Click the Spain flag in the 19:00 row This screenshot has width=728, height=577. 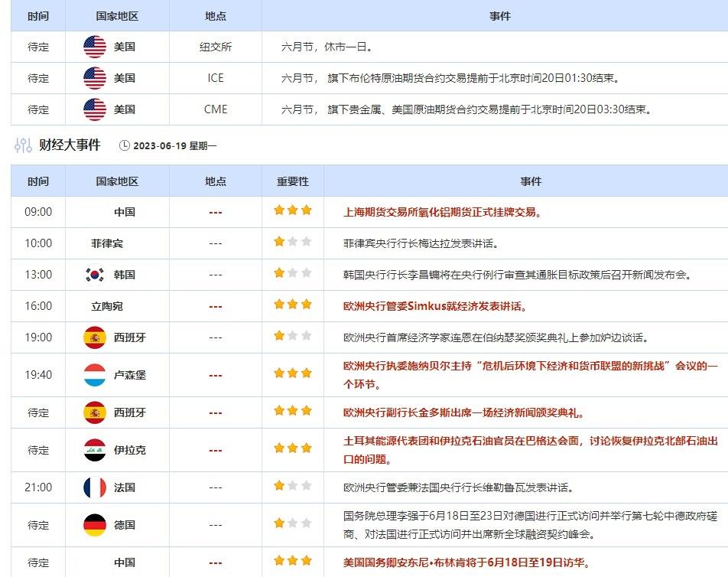(95, 337)
